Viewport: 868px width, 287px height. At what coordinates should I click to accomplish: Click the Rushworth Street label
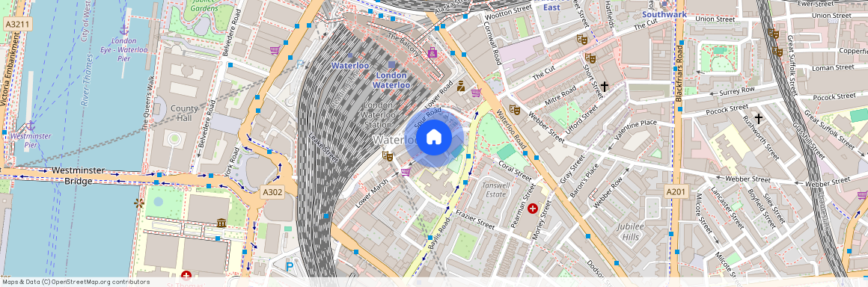[x=760, y=138]
